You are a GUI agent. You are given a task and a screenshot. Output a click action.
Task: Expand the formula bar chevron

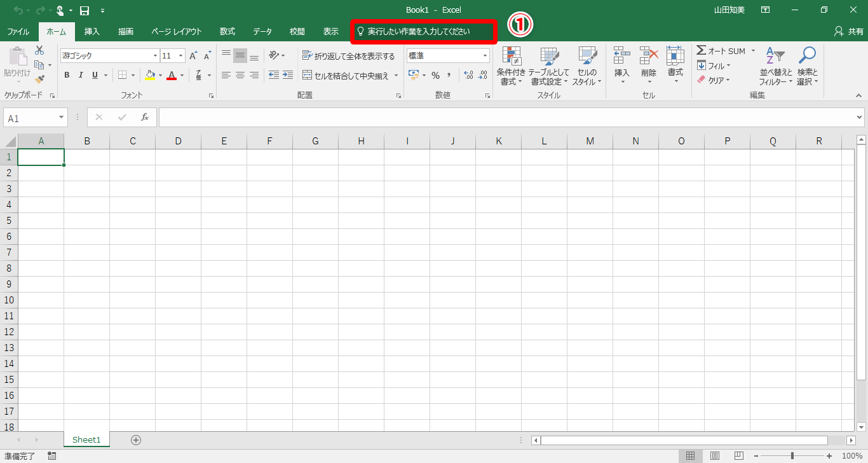(860, 118)
